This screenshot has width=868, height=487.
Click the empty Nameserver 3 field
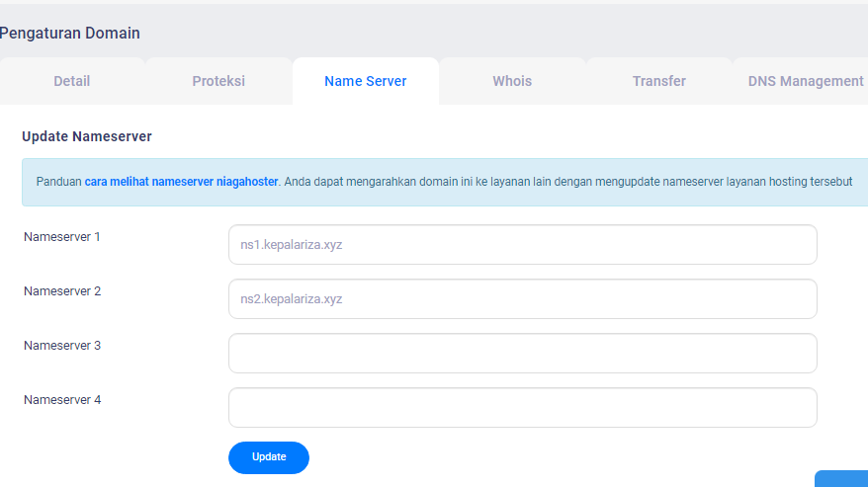pos(522,354)
